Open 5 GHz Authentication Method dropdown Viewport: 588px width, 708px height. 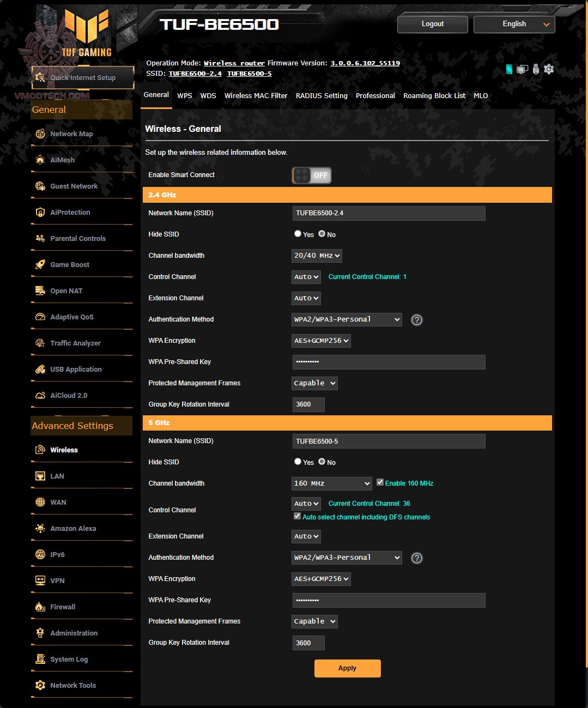tap(347, 558)
